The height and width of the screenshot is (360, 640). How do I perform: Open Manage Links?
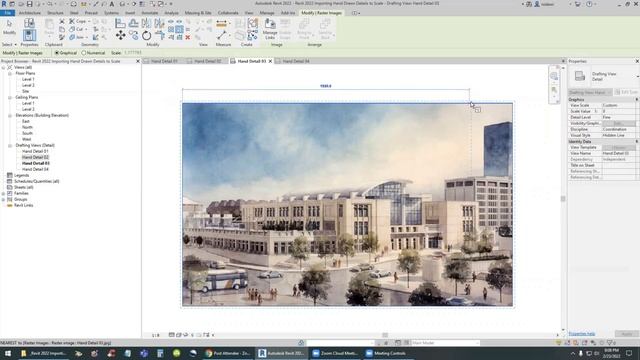pos(270,29)
